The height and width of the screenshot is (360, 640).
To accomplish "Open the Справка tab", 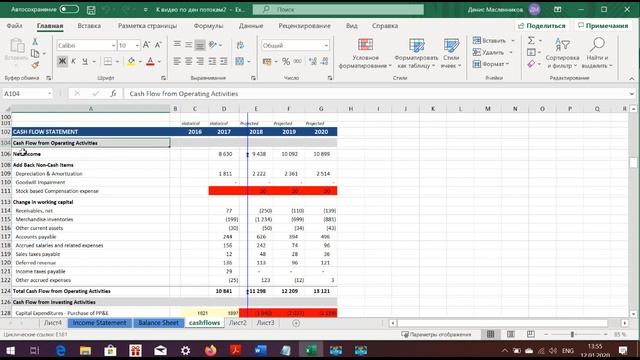I will click(x=384, y=26).
